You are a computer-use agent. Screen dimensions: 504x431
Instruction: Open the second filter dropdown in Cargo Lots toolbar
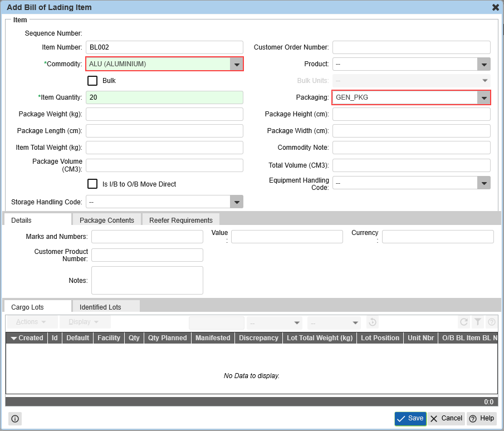point(334,322)
